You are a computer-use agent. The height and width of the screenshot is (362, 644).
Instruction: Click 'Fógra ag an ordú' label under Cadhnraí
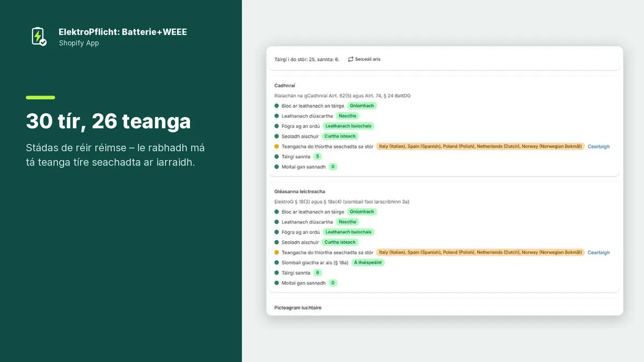click(x=301, y=127)
